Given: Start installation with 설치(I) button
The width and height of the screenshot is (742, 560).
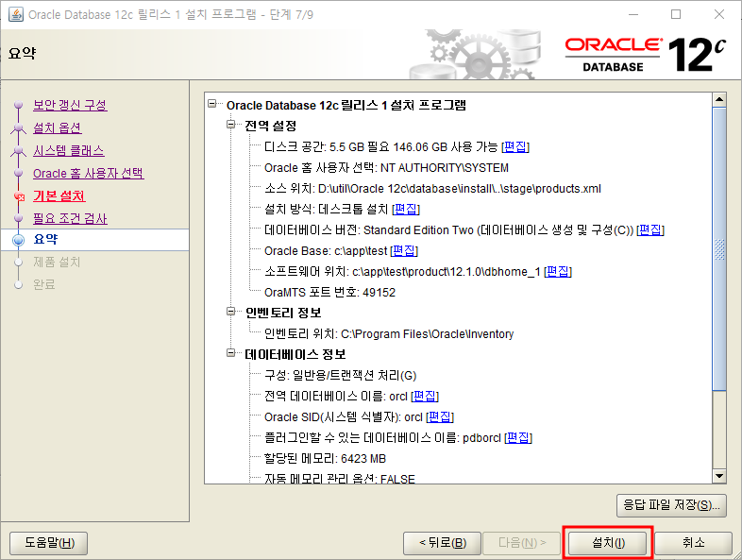Looking at the screenshot, I should coord(608,543).
